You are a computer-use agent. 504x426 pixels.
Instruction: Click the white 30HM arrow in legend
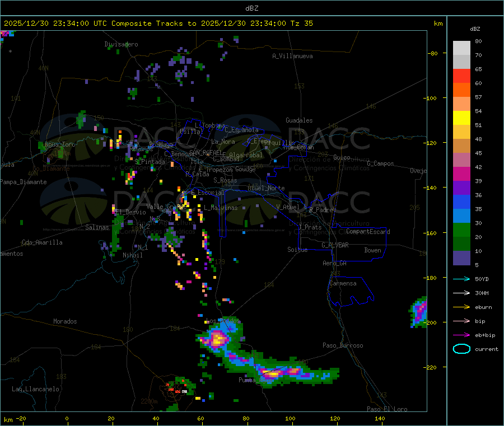461,293
